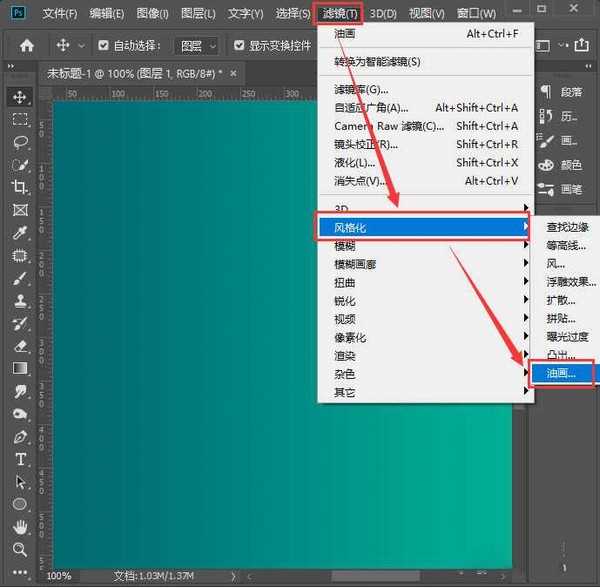This screenshot has height=588, width=600.
Task: Select the Horizontal Type tool
Action: pyautogui.click(x=19, y=459)
